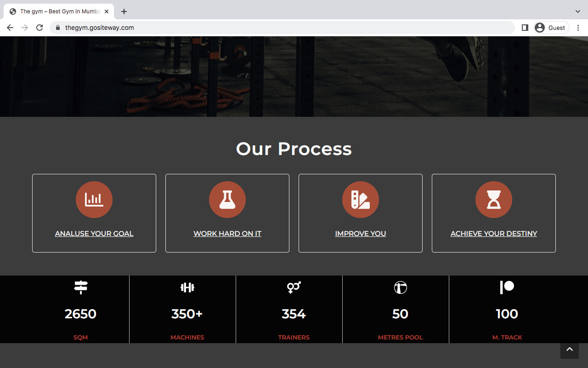The height and width of the screenshot is (368, 588).
Task: Expand the tab search chevron
Action: point(578,11)
